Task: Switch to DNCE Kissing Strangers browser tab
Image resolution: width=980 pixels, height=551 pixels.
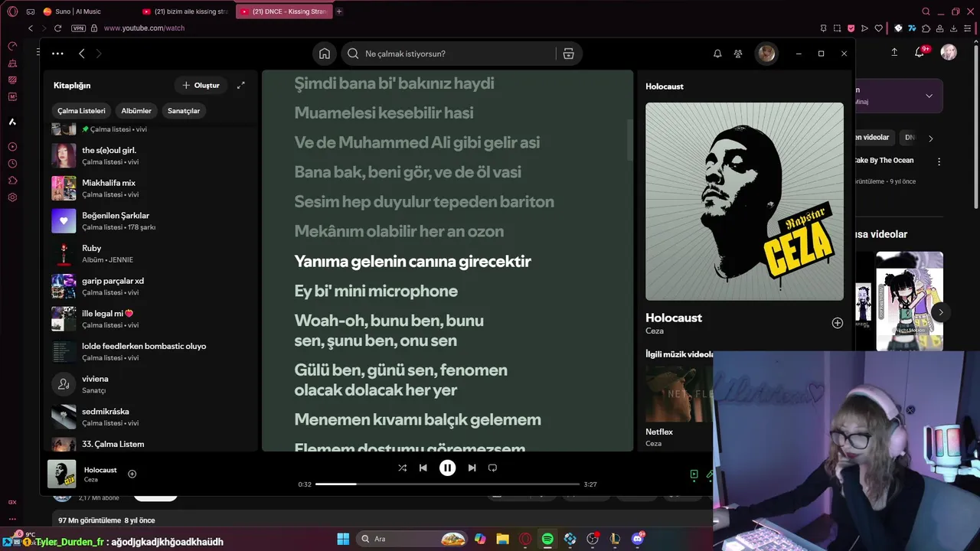Action: [x=283, y=11]
